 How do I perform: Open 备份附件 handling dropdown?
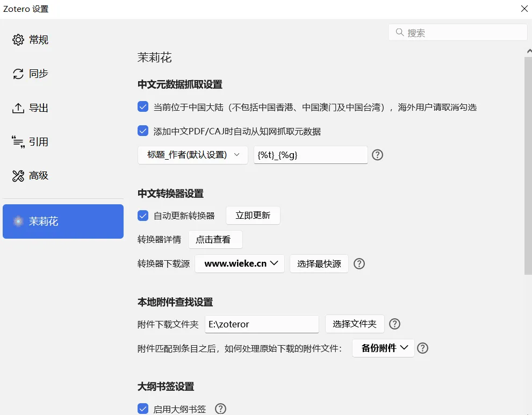point(383,348)
